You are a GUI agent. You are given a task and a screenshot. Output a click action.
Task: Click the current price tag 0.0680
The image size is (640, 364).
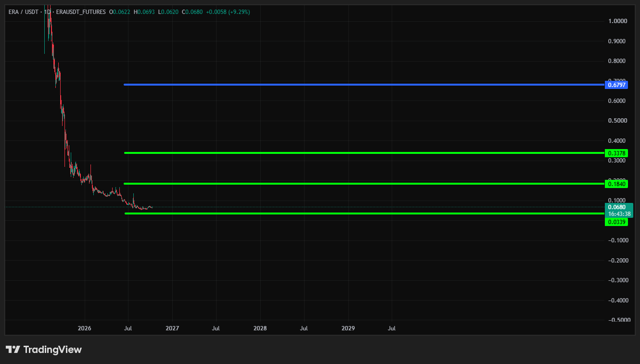(x=617, y=207)
